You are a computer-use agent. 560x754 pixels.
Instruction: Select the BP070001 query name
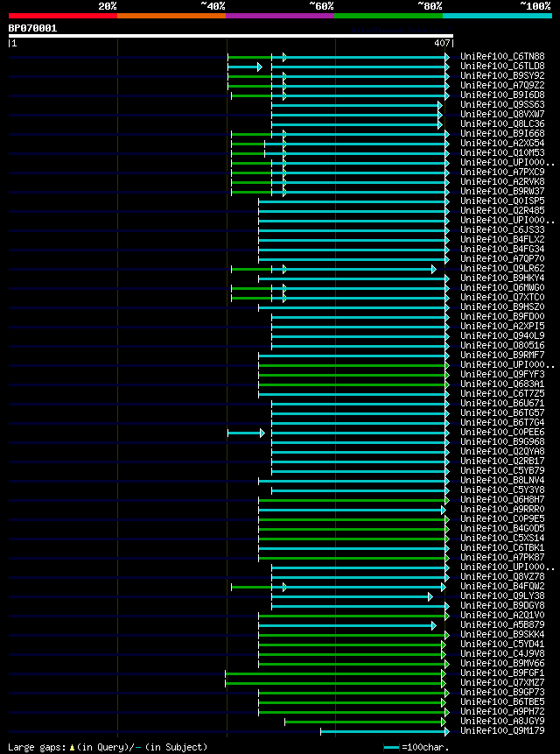(x=32, y=28)
